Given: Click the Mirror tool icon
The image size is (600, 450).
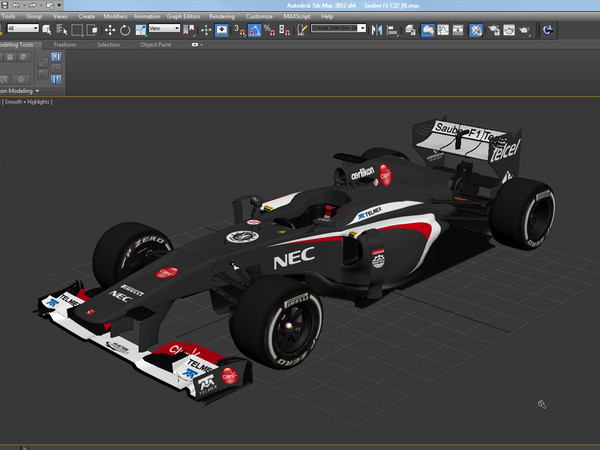Looking at the screenshot, I should point(377,30).
